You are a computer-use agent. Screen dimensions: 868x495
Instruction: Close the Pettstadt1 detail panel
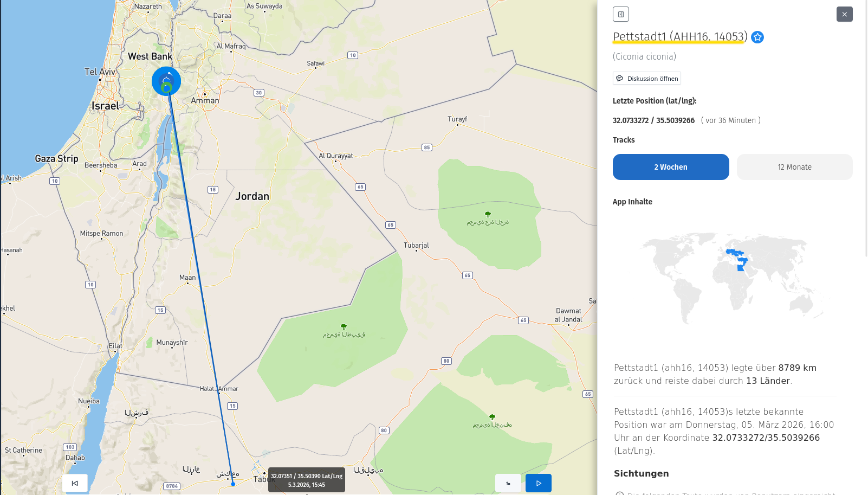pos(844,14)
